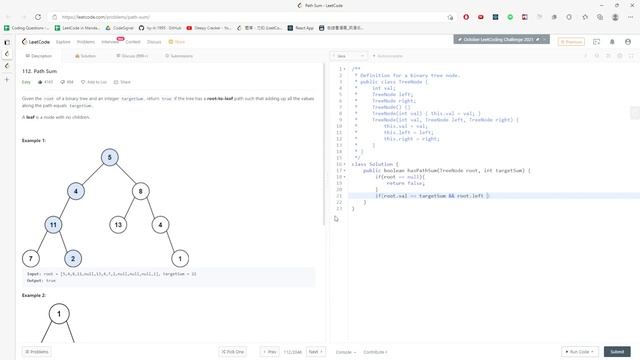Open the user account avatar in LeetCode
Screen dimensions: 640x360
[x=628, y=42]
